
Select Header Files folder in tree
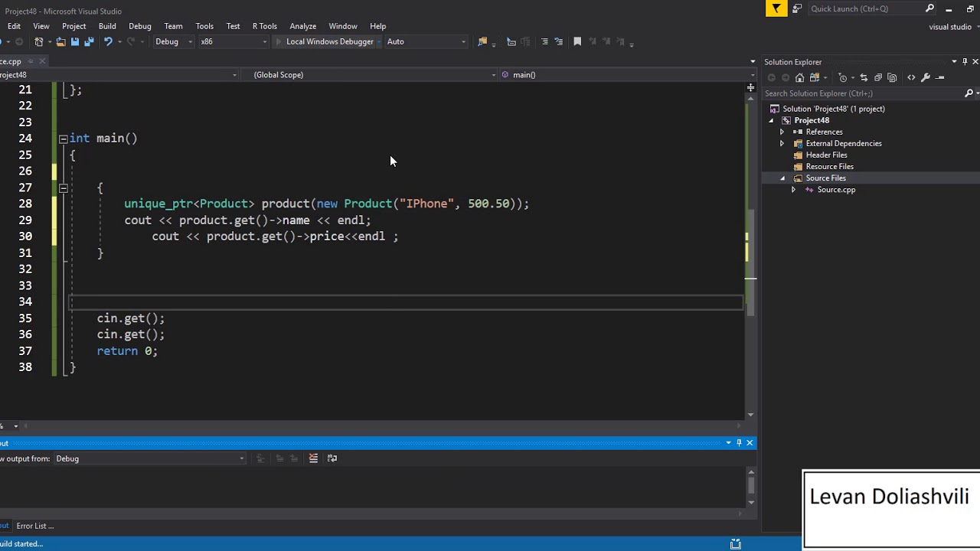click(x=826, y=155)
